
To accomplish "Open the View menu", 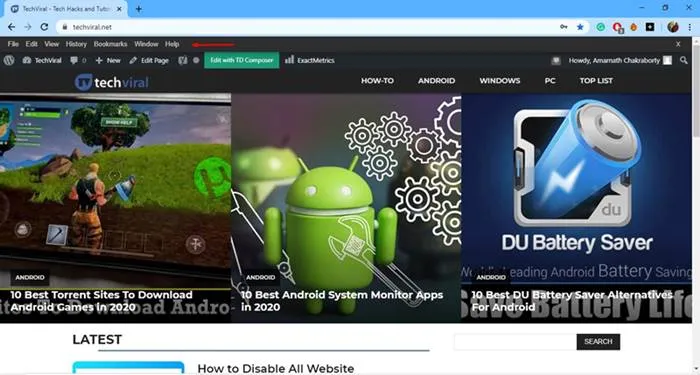I will (51, 44).
